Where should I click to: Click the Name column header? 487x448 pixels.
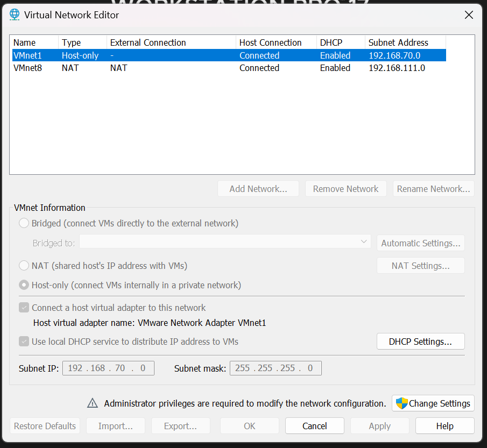35,42
